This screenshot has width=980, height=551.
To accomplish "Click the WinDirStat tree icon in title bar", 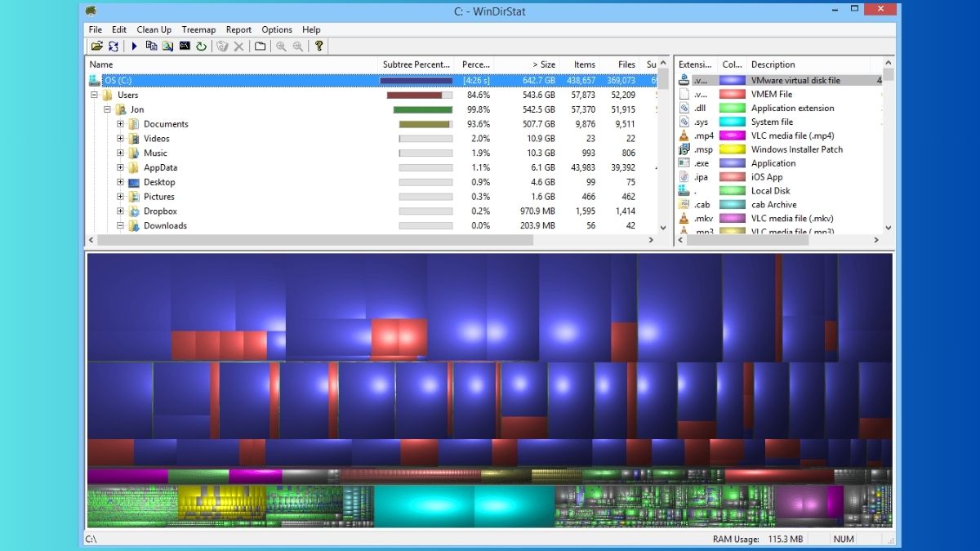I will click(91, 11).
